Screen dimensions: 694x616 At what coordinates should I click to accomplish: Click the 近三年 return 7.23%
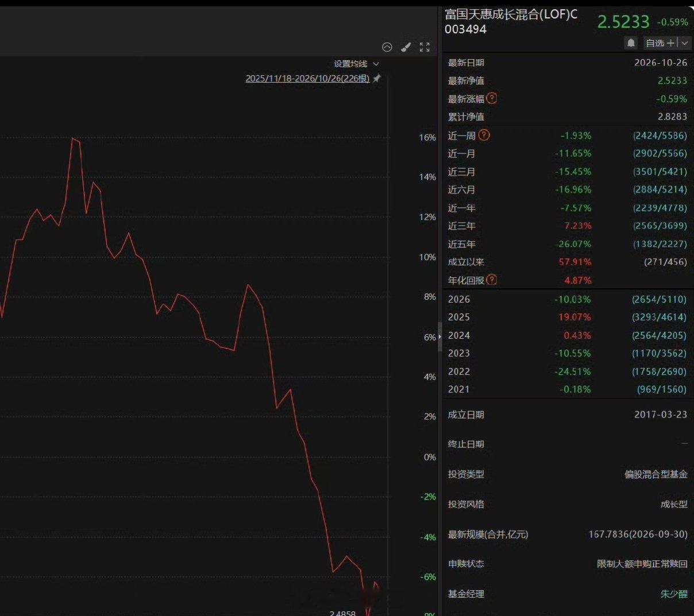[x=578, y=226]
